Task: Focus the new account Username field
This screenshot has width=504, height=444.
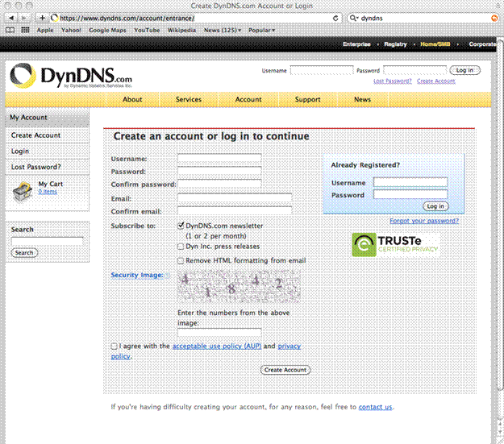Action: [x=219, y=158]
